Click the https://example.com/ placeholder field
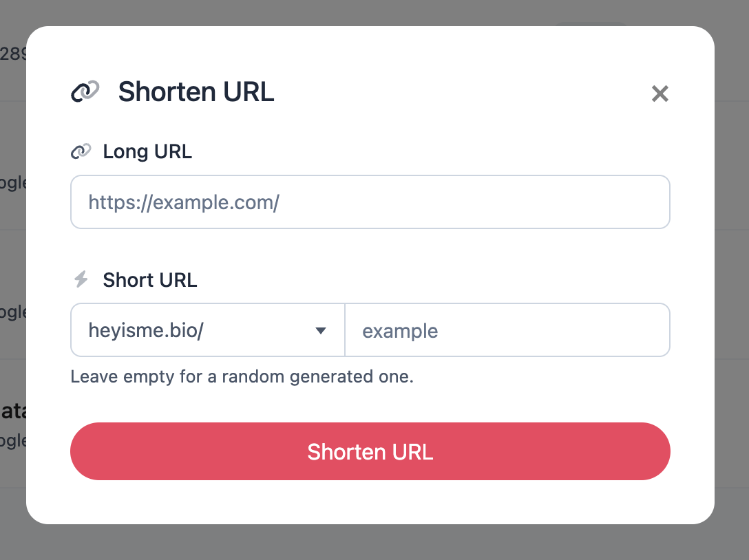This screenshot has width=749, height=560. pyautogui.click(x=370, y=202)
